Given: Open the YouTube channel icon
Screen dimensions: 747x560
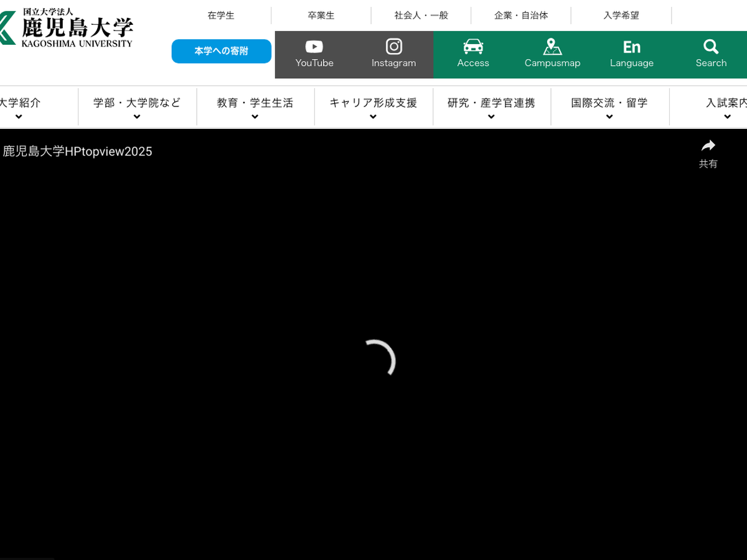Looking at the screenshot, I should click(314, 47).
